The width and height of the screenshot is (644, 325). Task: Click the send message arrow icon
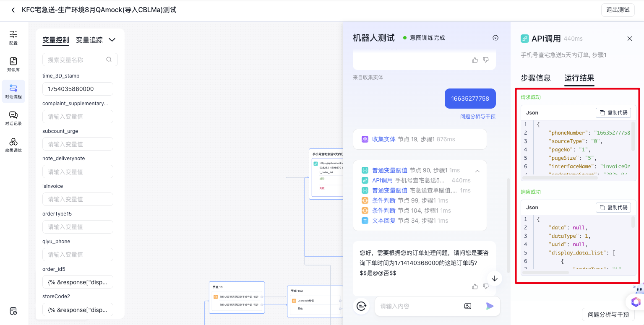[x=489, y=306]
